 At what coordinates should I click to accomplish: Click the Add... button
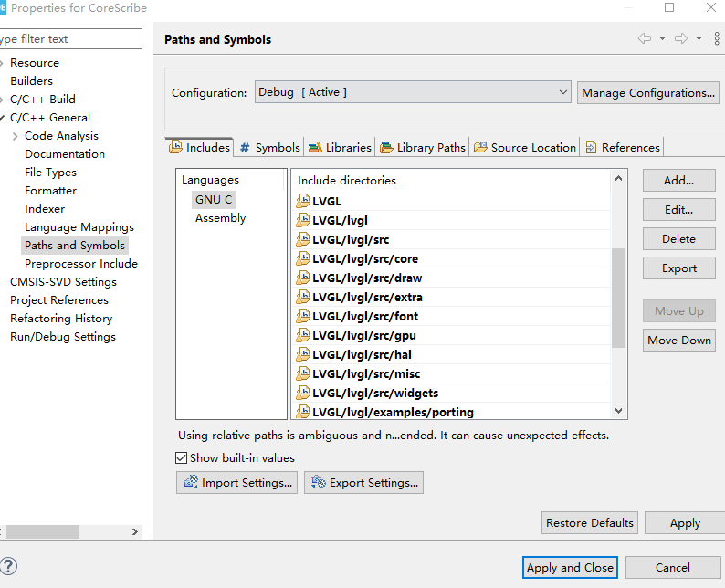pos(678,180)
